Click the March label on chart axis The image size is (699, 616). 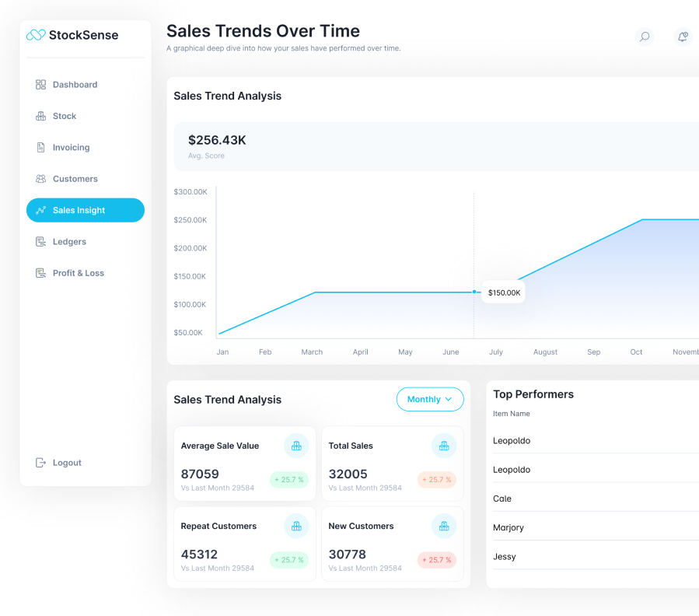[312, 352]
